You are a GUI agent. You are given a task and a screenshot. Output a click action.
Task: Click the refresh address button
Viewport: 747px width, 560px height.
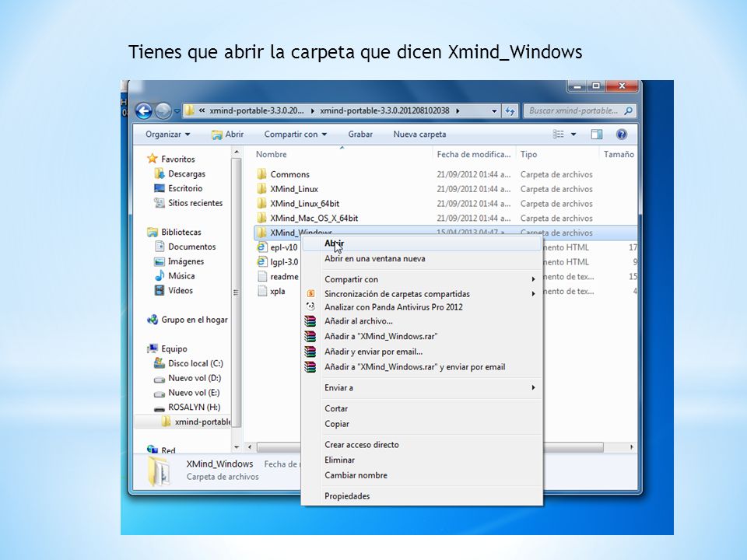(510, 111)
